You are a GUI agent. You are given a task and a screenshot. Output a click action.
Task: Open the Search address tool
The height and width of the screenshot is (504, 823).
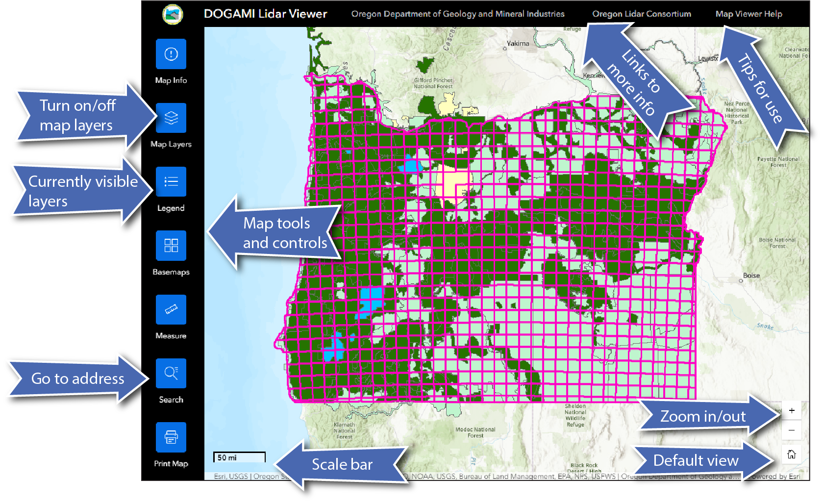(171, 374)
